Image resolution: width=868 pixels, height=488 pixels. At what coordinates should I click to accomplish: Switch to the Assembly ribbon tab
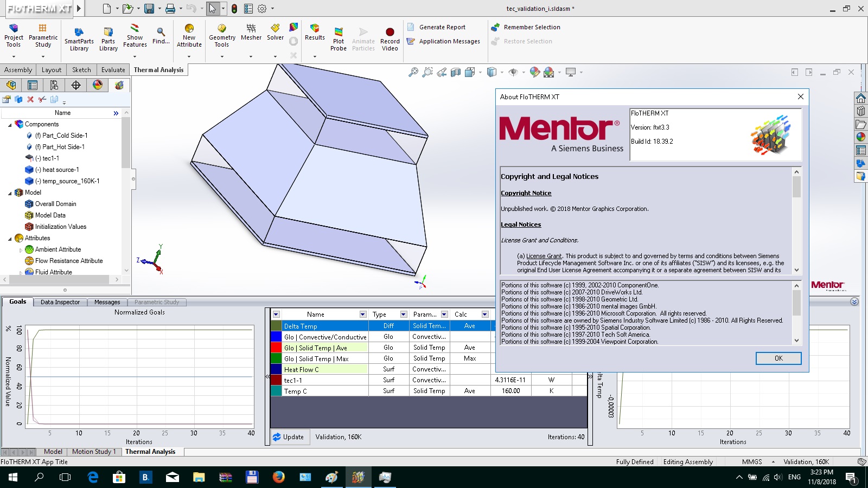click(18, 70)
